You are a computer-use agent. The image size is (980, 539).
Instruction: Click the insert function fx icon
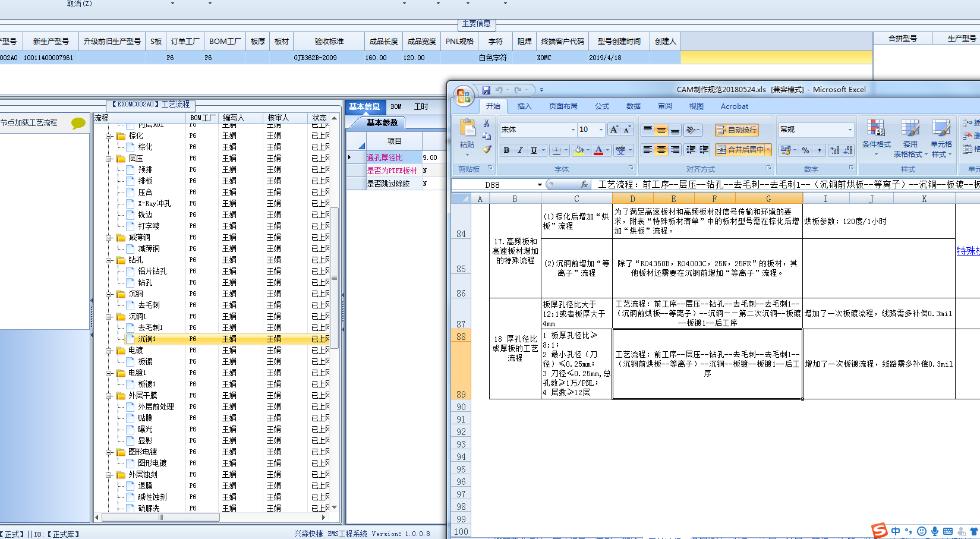[584, 184]
